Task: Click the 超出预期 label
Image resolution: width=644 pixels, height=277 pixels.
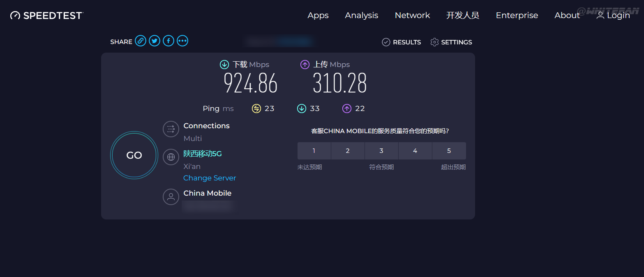Action: [453, 167]
